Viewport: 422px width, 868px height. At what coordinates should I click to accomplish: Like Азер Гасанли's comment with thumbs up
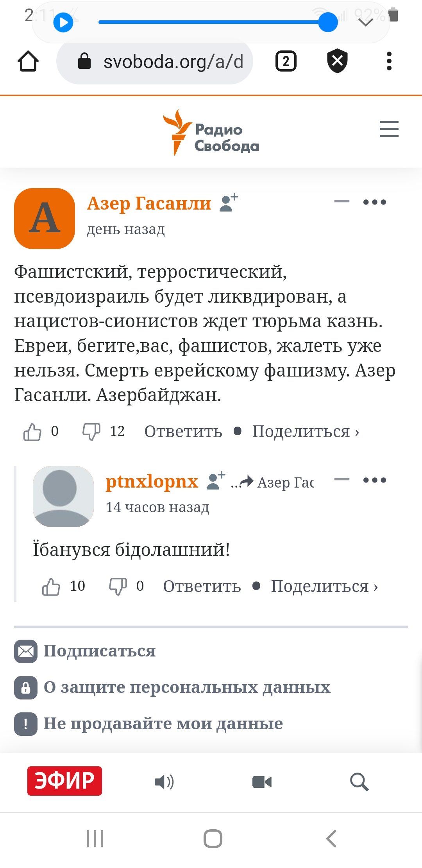pos(32,432)
